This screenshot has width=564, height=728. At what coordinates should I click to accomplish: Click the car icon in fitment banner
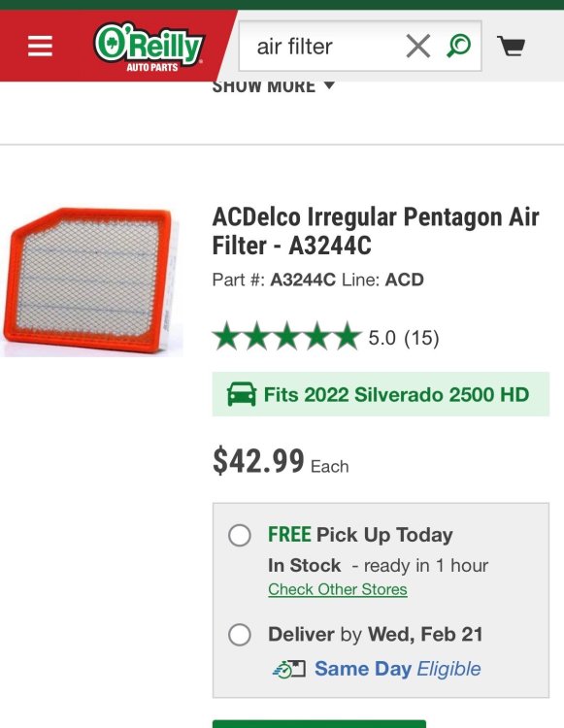[242, 394]
